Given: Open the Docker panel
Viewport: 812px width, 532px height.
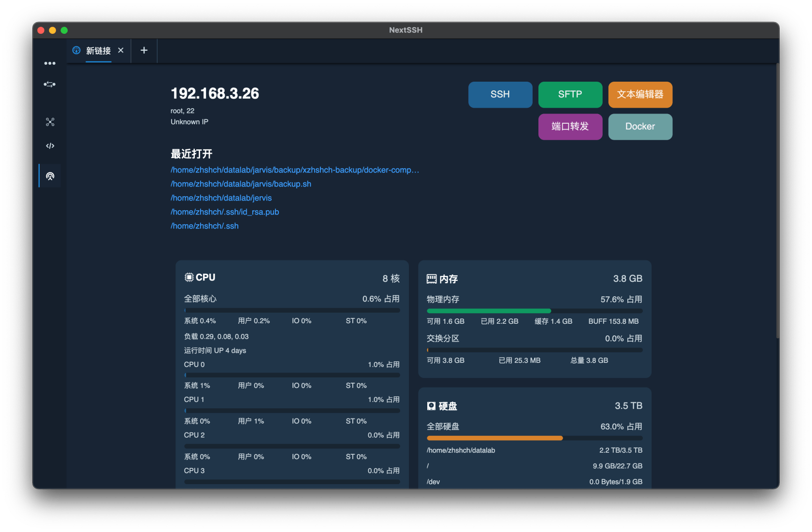Looking at the screenshot, I should [x=640, y=127].
